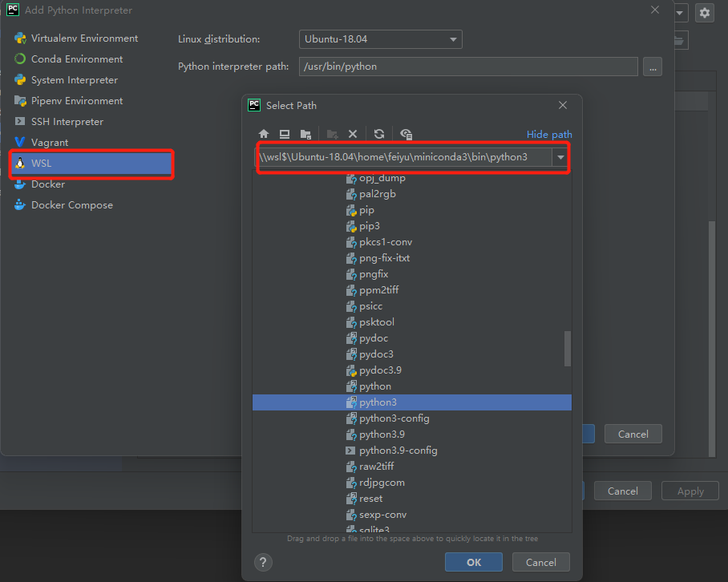
Task: Click the Project directory icon
Action: click(305, 134)
